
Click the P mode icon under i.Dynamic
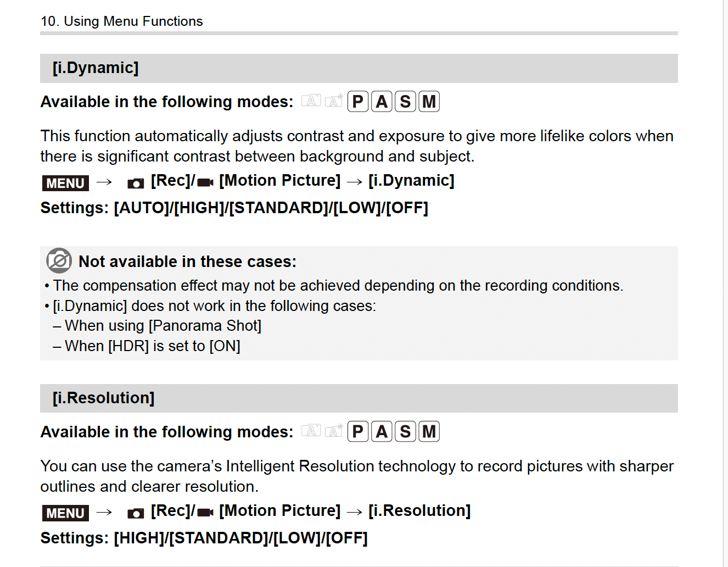click(357, 102)
